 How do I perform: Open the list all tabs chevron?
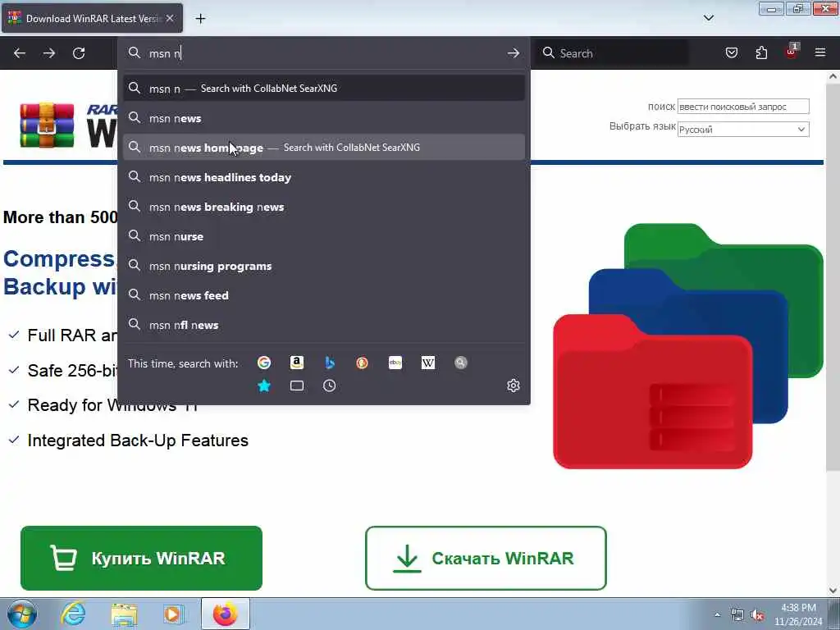[x=708, y=18]
